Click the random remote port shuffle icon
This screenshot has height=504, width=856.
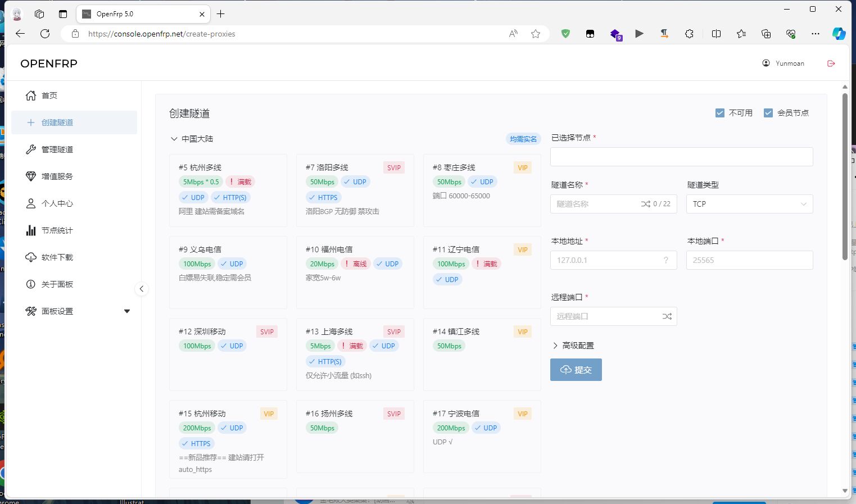click(x=667, y=316)
